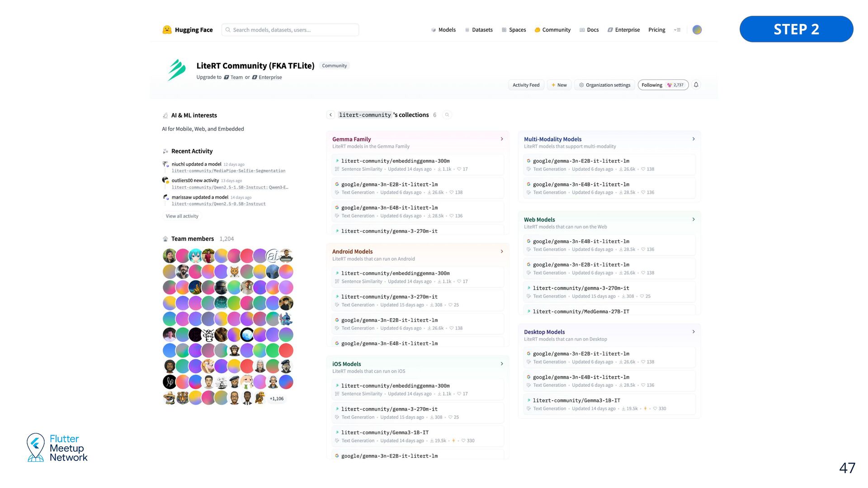Open the user profile avatar
Viewport: 868px width, 488px height.
click(x=697, y=30)
